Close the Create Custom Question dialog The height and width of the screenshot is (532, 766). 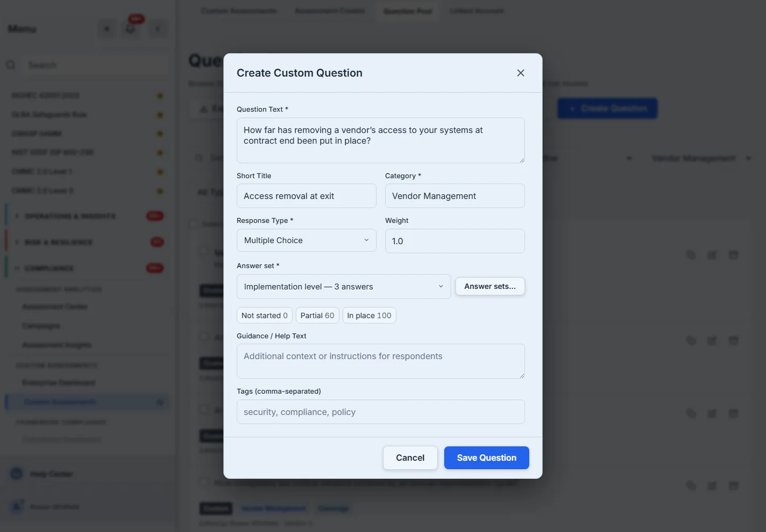[521, 73]
